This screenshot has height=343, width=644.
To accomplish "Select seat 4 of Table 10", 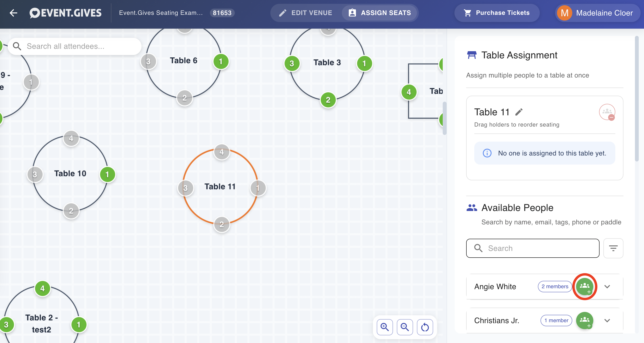I will (71, 138).
